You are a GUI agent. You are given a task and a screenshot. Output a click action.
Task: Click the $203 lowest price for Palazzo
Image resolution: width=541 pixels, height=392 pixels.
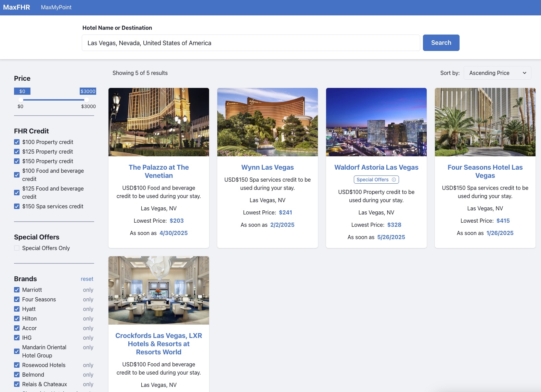coord(177,221)
